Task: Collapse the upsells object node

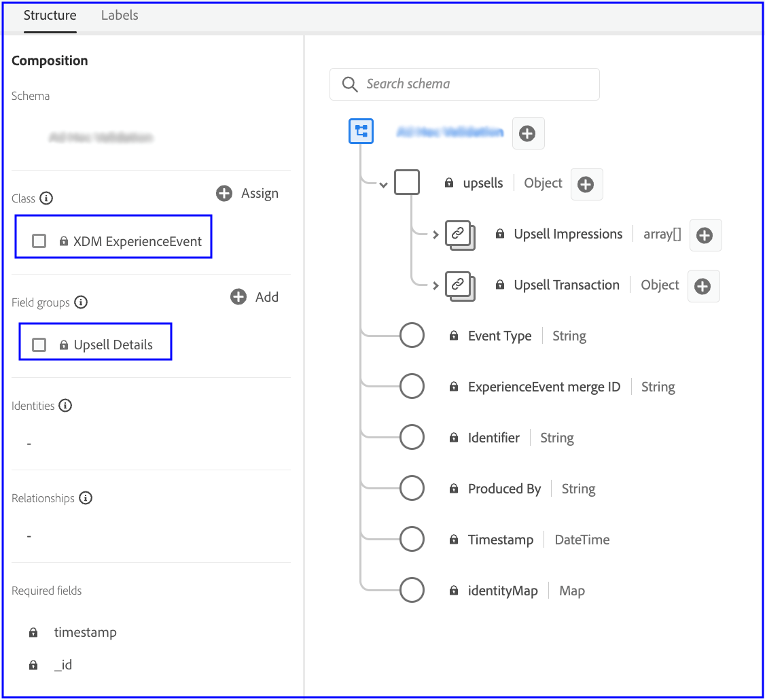Action: tap(384, 185)
